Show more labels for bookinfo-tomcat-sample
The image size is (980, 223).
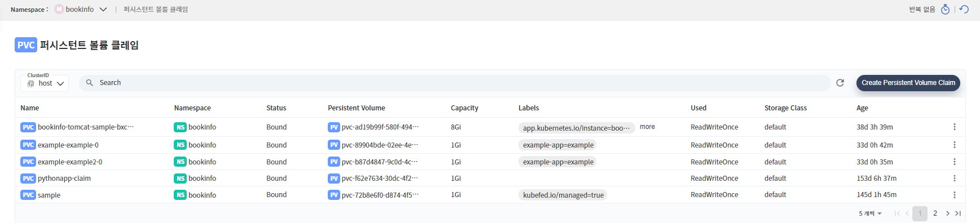(647, 127)
